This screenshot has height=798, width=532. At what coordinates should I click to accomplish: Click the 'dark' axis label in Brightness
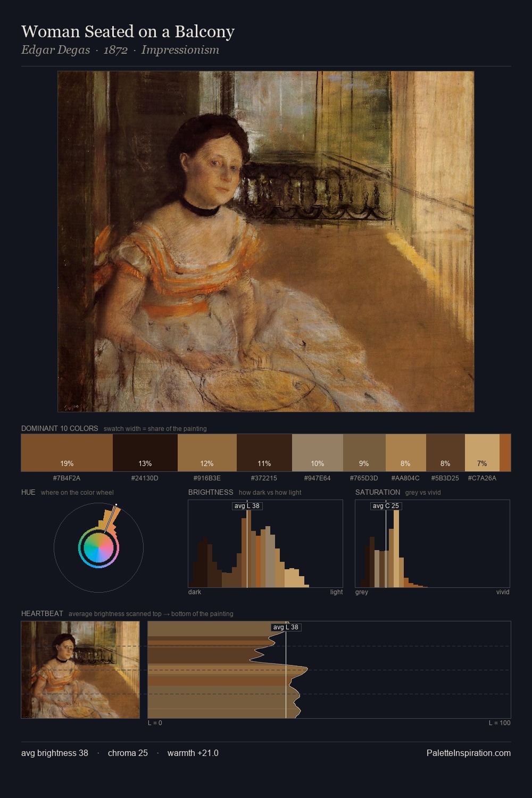(x=195, y=592)
